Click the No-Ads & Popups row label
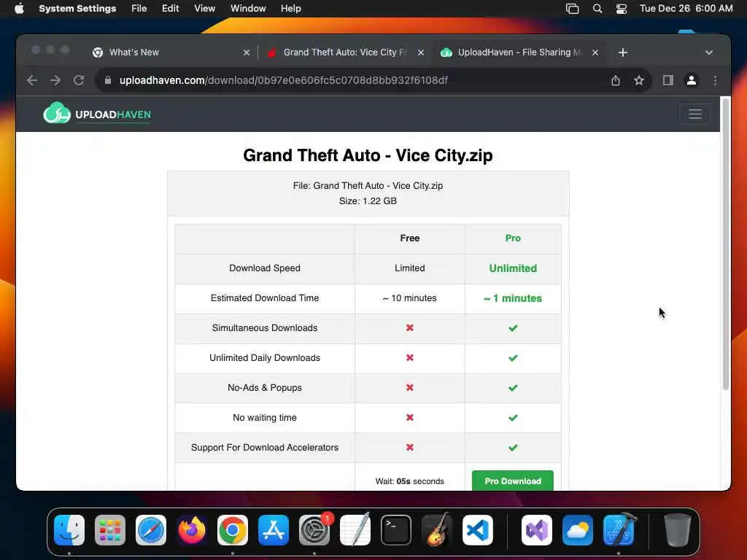The width and height of the screenshot is (747, 560). (x=265, y=388)
